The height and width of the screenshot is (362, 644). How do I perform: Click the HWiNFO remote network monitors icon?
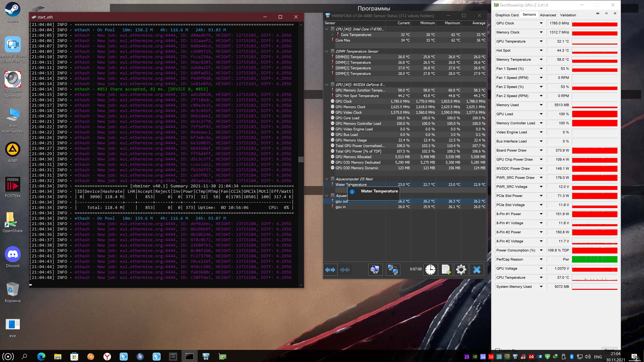(x=393, y=270)
